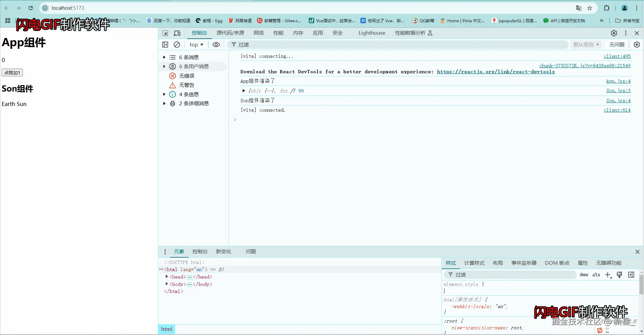Toggle the console sidebar icon
Screen dimensions: 644x335
pos(165,44)
